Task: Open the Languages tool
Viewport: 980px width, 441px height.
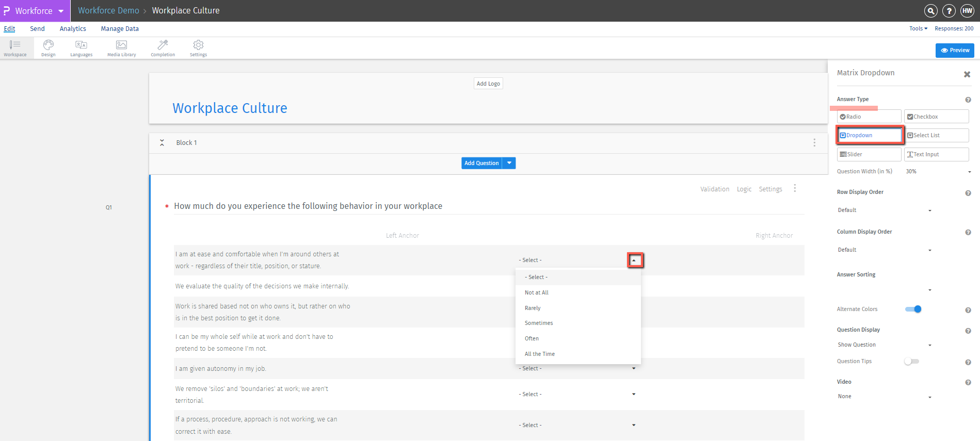Action: tap(81, 48)
